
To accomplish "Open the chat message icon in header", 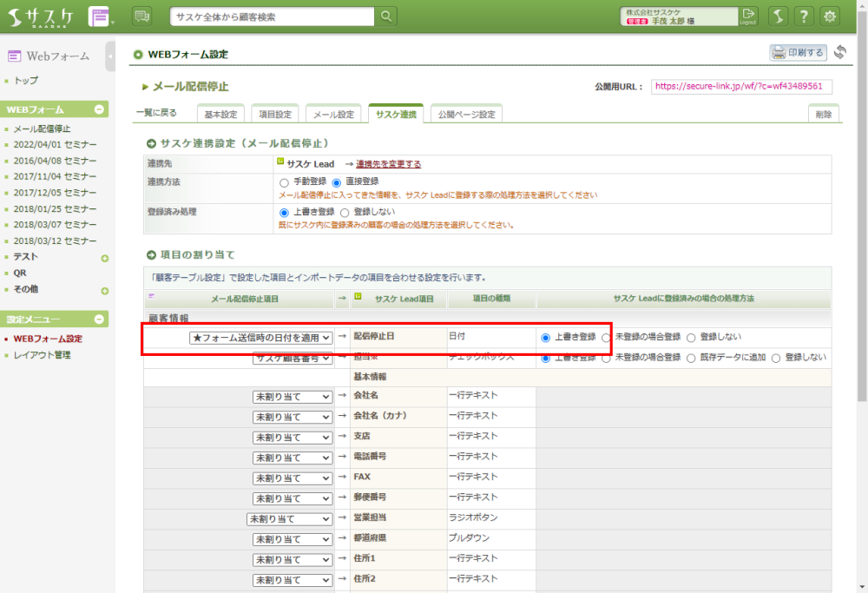I will pos(141,16).
